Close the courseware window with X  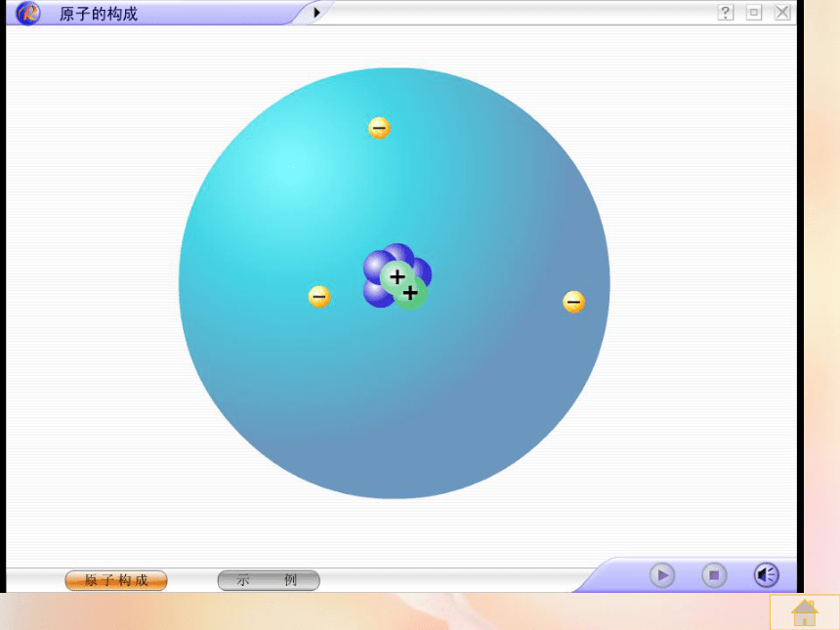tap(782, 13)
